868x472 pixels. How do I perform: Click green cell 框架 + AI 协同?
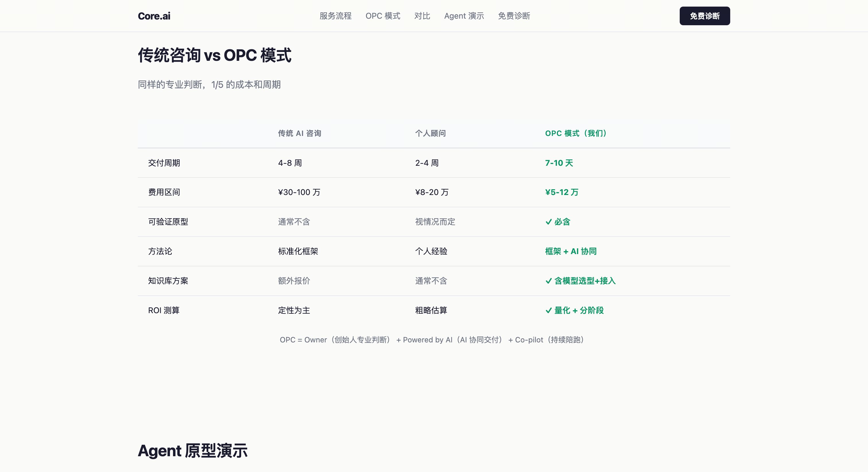click(571, 251)
